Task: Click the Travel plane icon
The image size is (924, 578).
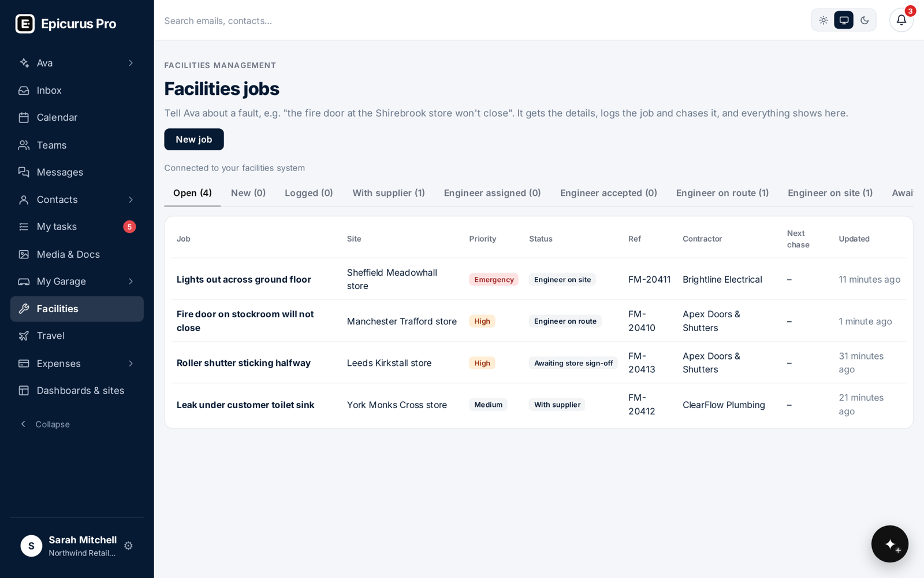Action: [24, 336]
